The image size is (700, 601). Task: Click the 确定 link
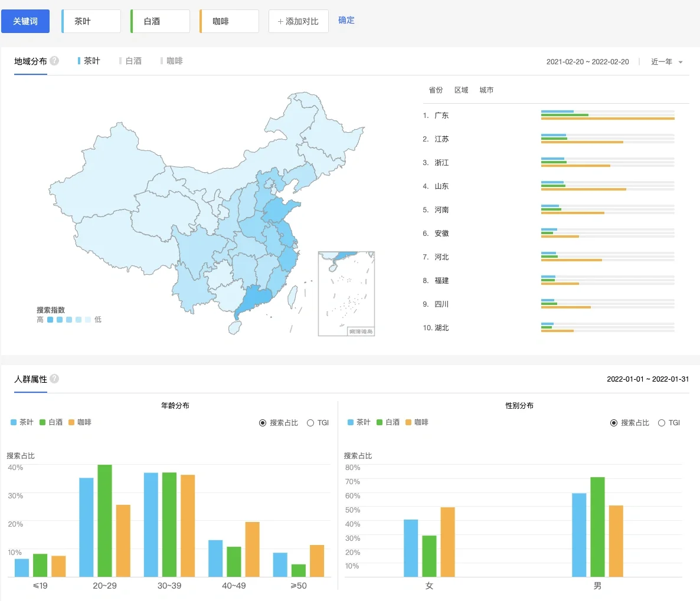(346, 20)
